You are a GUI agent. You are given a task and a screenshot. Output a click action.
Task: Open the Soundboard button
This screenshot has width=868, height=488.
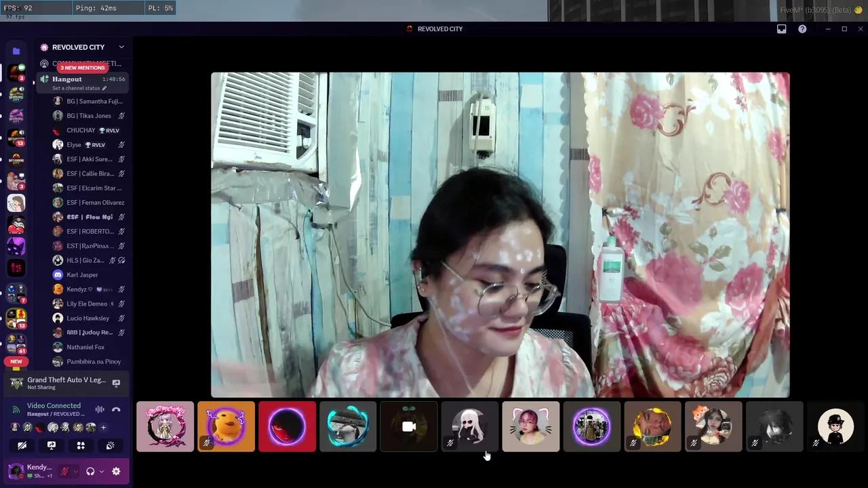tap(110, 445)
